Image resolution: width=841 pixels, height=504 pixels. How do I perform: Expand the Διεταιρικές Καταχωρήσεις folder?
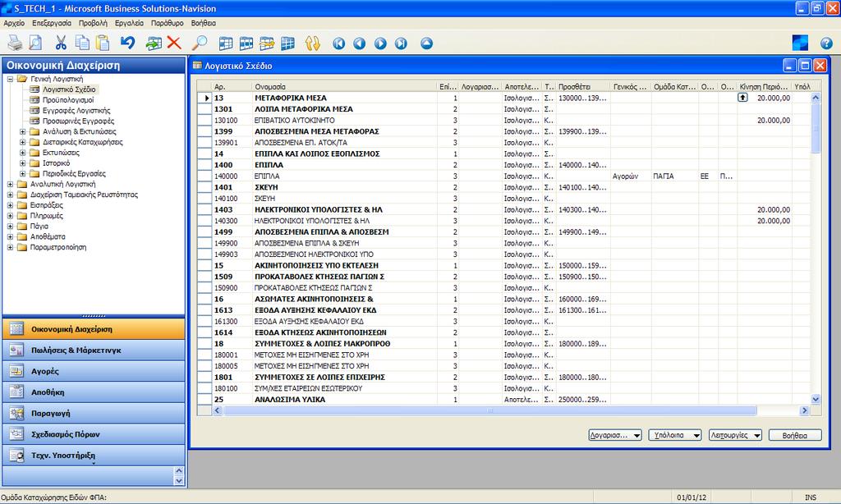click(x=22, y=142)
